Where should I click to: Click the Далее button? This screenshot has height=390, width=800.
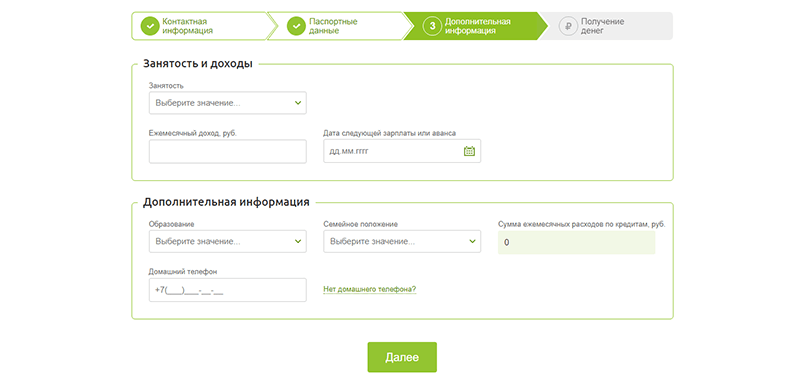tap(402, 357)
